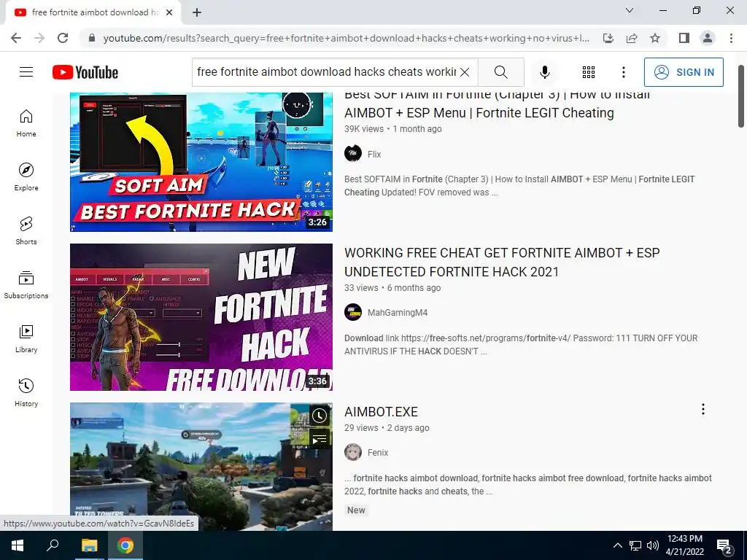Toggle the Chrome side panel icon

coord(684,38)
